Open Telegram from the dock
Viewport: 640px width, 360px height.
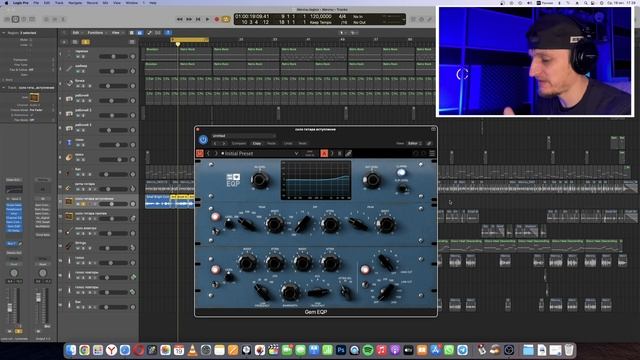(x=462, y=350)
